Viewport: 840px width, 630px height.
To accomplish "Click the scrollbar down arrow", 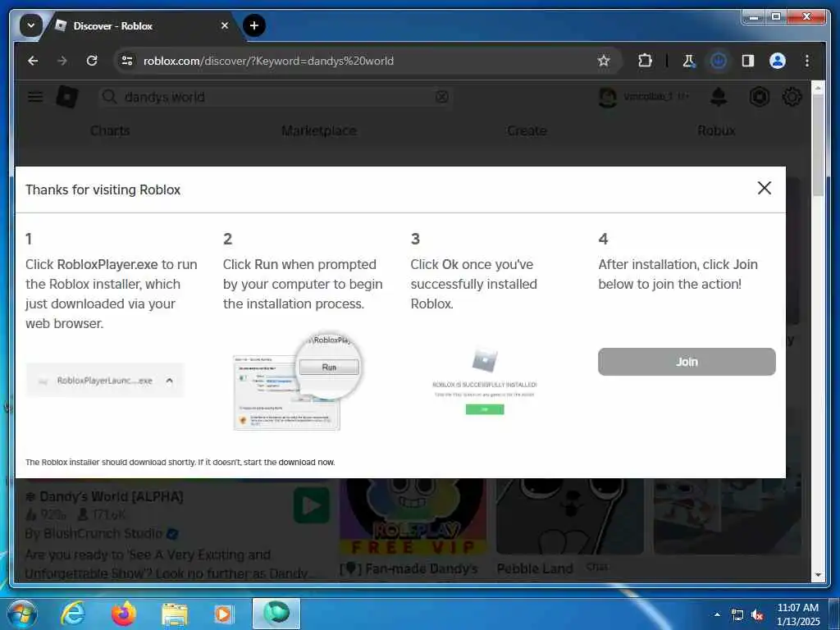I will click(x=818, y=575).
